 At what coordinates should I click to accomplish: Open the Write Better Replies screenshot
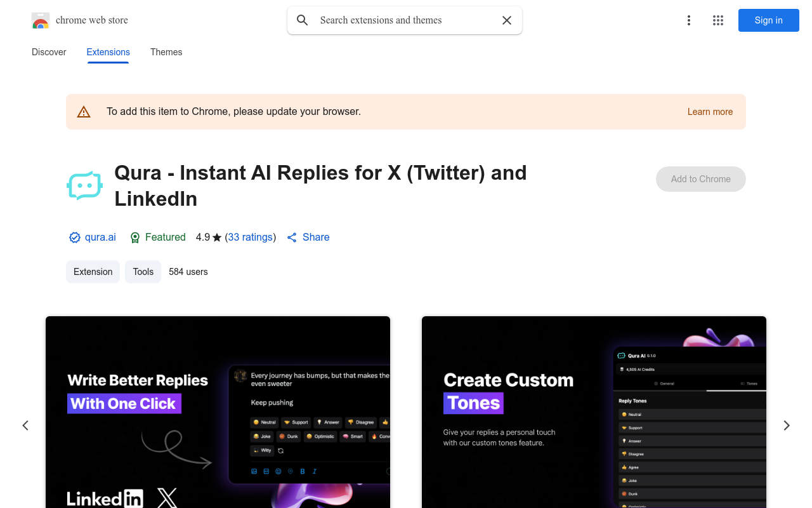click(218, 412)
